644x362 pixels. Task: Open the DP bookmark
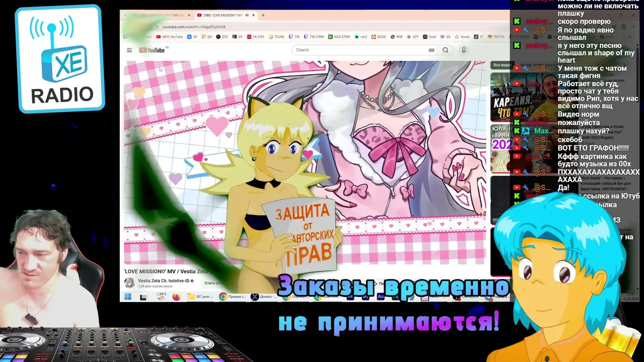pyautogui.click(x=237, y=37)
